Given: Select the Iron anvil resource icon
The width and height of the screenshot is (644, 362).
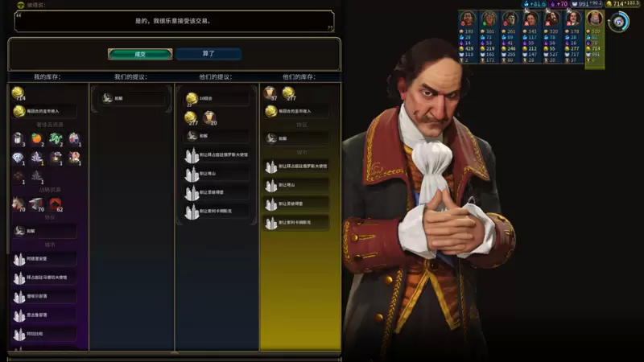Looking at the screenshot, I should (x=36, y=204).
